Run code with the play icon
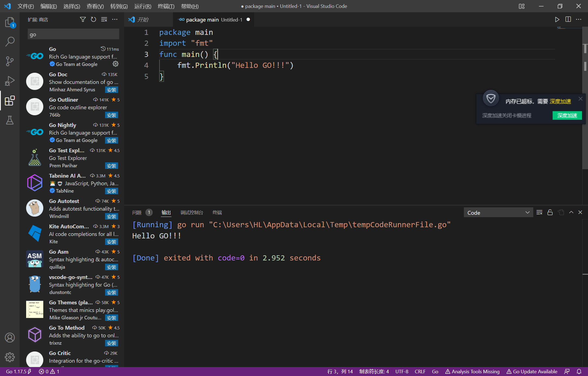This screenshot has height=376, width=588. [557, 19]
